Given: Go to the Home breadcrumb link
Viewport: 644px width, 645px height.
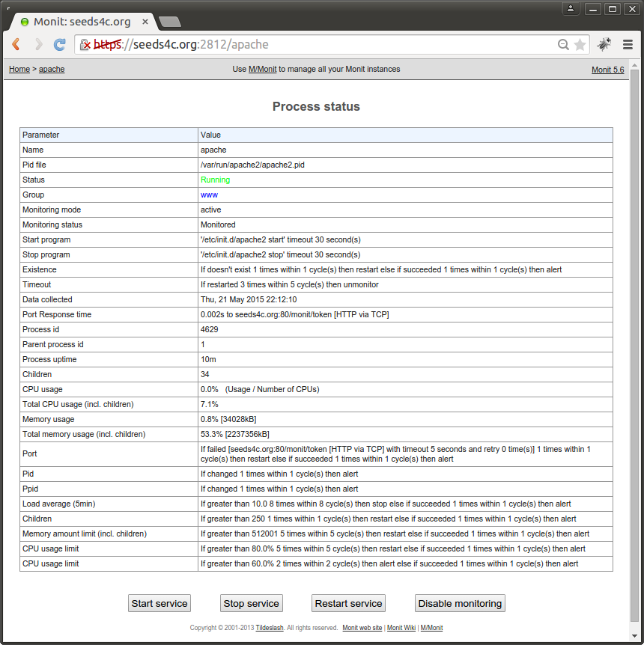Looking at the screenshot, I should 19,69.
